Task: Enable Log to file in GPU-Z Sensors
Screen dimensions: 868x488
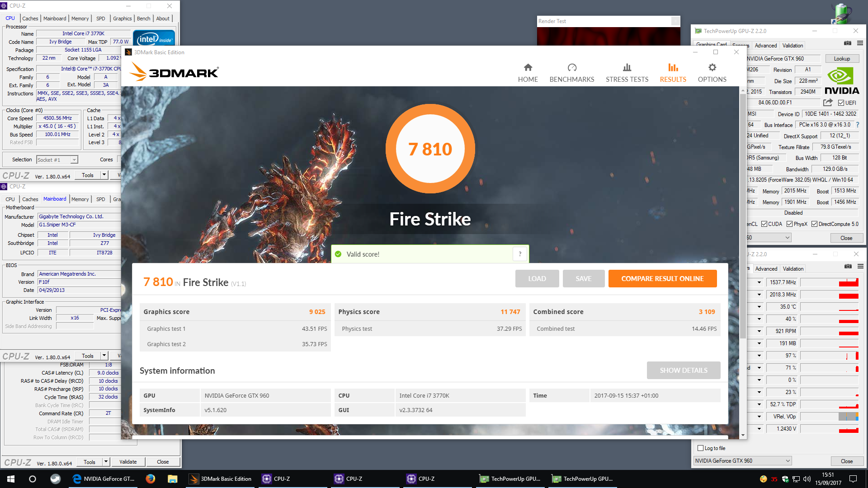Action: [701, 448]
